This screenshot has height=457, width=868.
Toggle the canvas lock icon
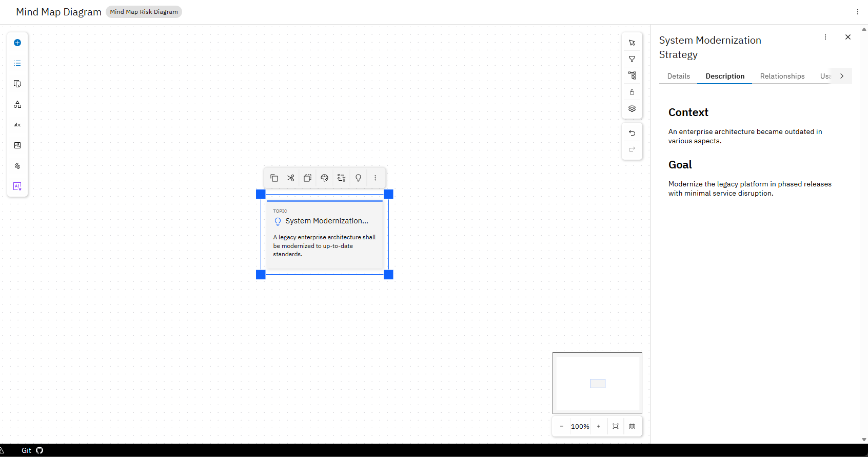pyautogui.click(x=632, y=92)
